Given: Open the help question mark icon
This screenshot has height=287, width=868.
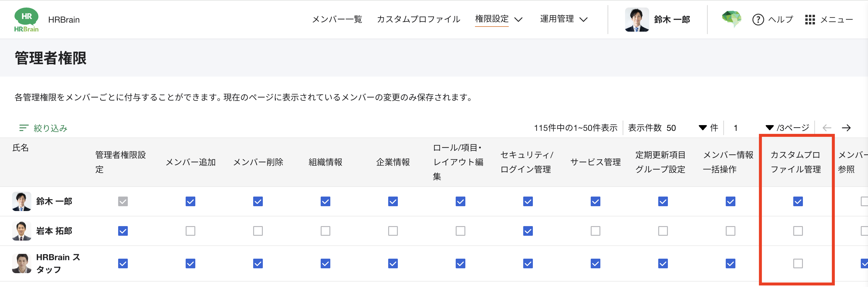Looking at the screenshot, I should 758,20.
